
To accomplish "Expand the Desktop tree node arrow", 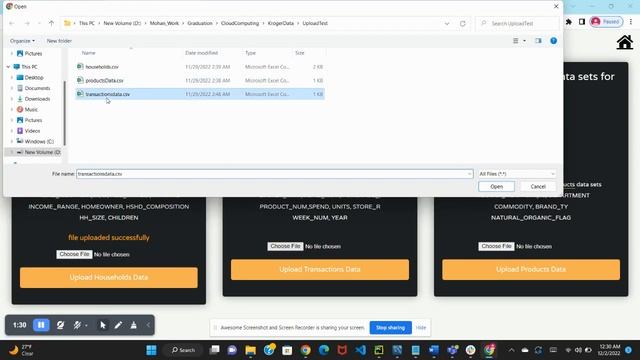I will [x=11, y=77].
